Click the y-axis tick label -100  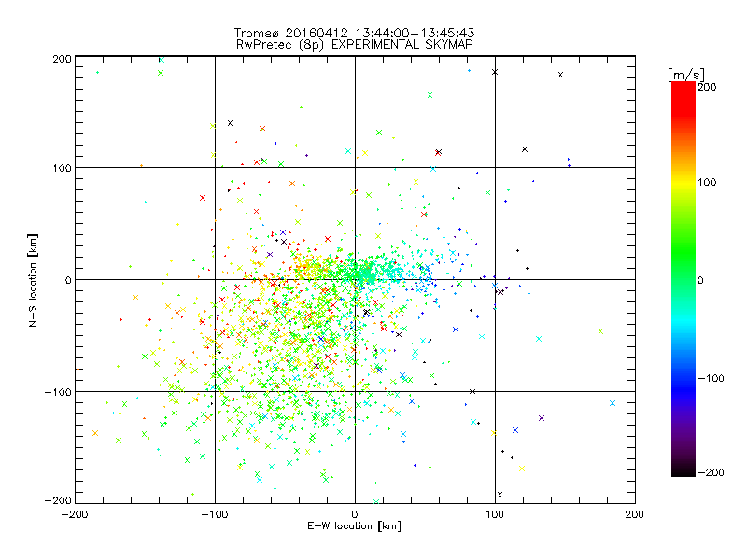click(58, 392)
